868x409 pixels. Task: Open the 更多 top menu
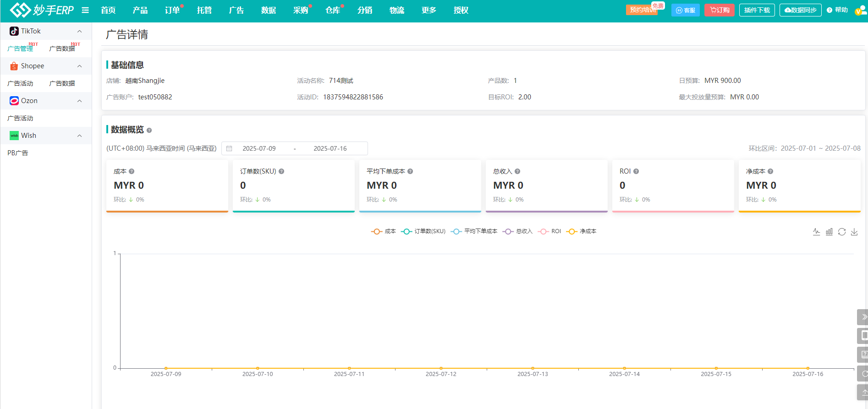(x=429, y=10)
